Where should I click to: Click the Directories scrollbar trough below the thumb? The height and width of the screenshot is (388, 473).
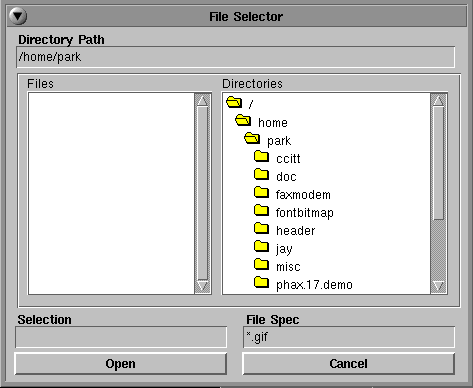439,250
